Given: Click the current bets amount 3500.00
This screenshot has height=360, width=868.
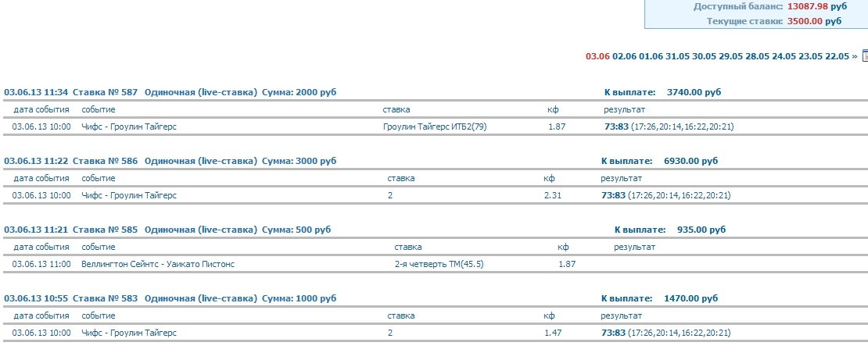Looking at the screenshot, I should click(805, 21).
